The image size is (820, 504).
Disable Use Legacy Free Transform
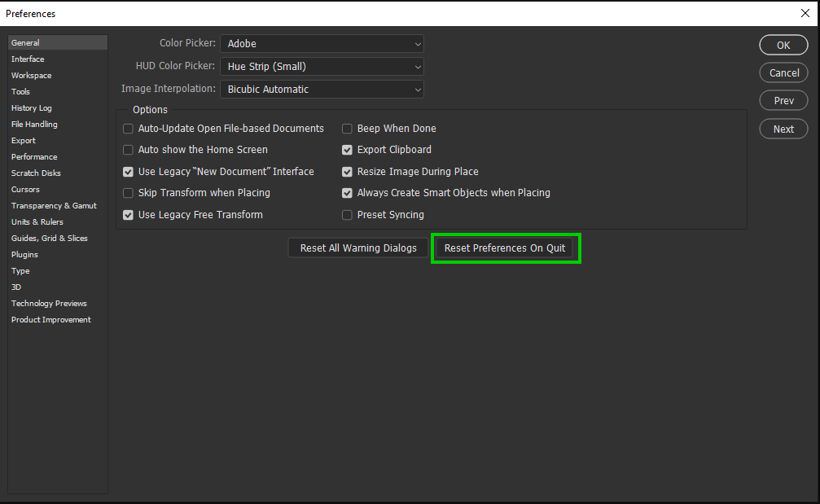[128, 214]
